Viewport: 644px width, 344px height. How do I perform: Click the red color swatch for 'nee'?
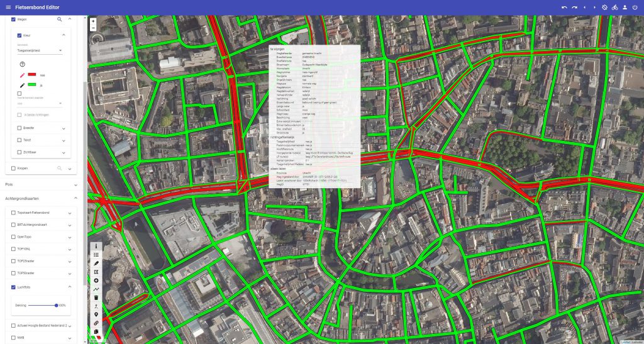coord(32,75)
